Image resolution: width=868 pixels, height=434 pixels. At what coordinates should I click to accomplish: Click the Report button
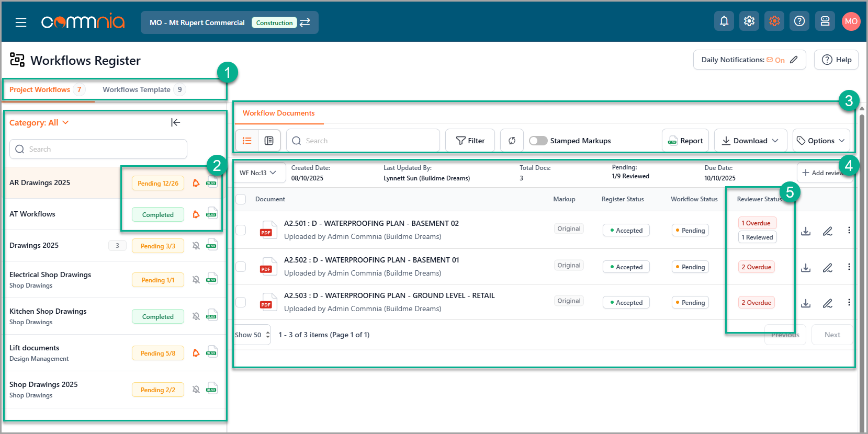pyautogui.click(x=685, y=141)
